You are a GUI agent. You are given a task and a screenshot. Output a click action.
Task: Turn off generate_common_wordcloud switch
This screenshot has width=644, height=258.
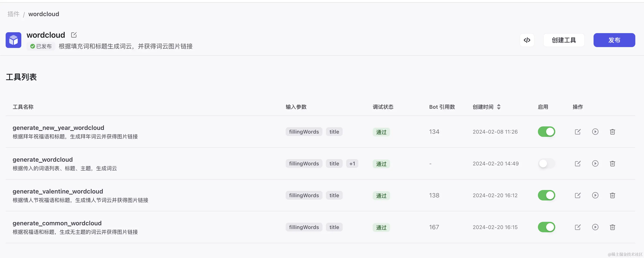click(x=547, y=227)
